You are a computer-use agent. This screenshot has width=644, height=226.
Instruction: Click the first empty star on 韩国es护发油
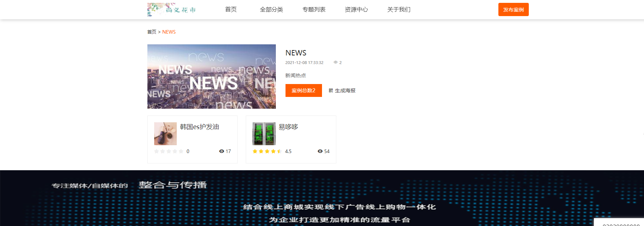[x=156, y=151]
